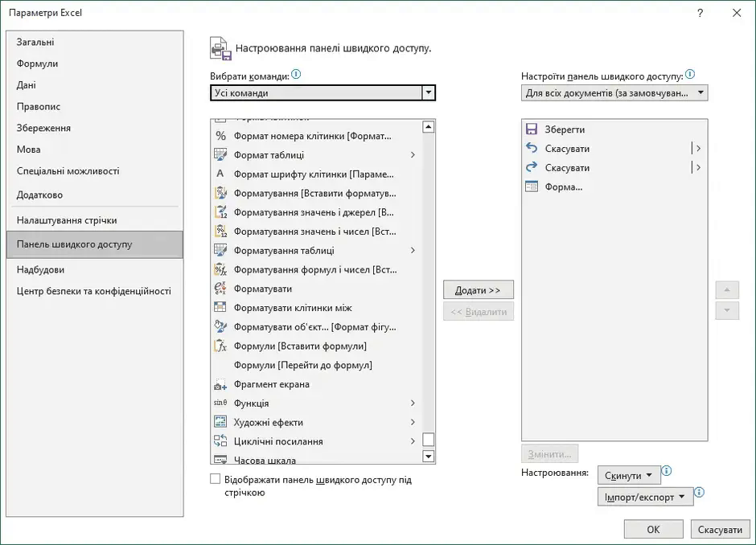Click the << Видалити button

(x=479, y=312)
